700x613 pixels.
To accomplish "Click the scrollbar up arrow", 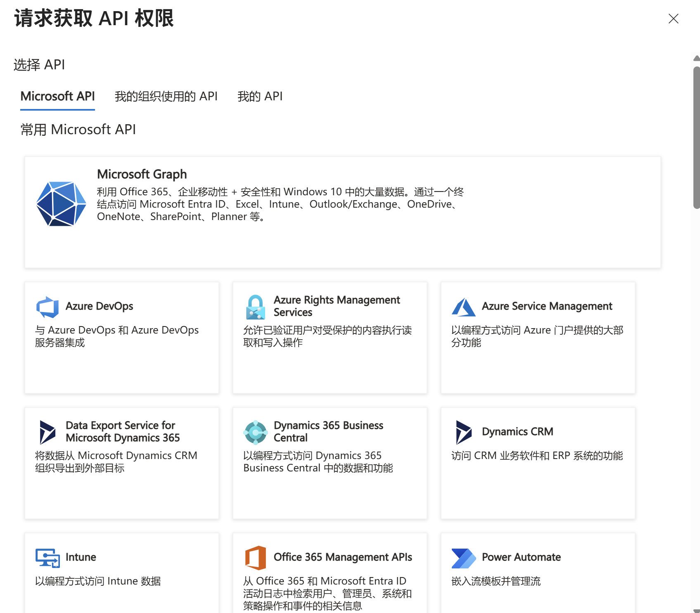I will [697, 58].
